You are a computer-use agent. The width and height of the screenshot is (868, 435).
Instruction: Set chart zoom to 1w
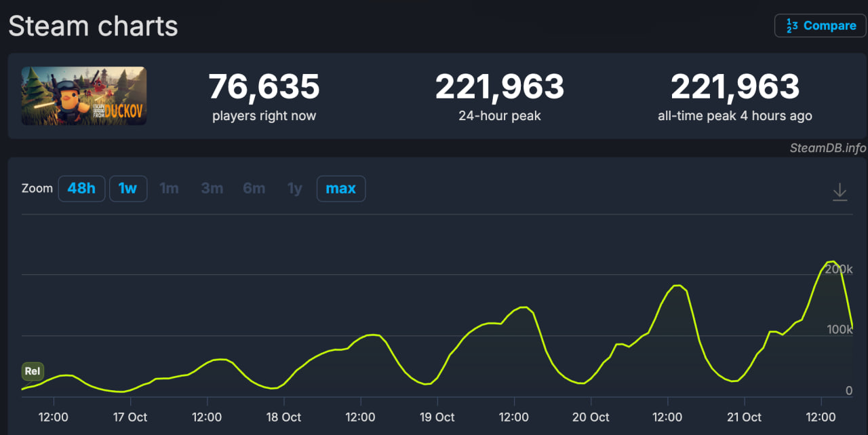click(127, 189)
